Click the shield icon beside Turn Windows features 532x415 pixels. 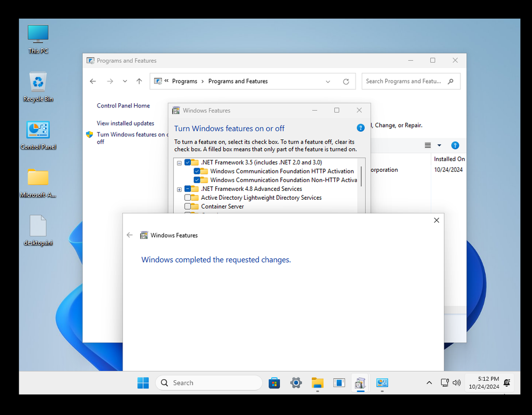click(90, 134)
